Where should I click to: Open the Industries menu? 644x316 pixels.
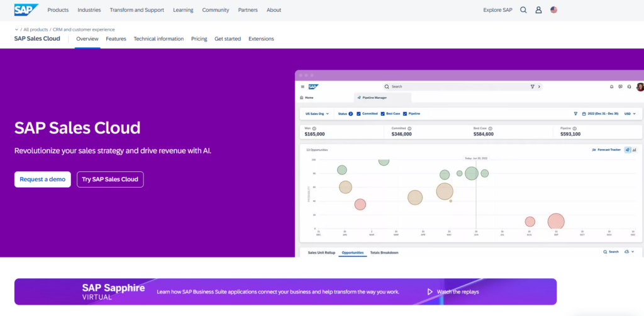click(89, 10)
